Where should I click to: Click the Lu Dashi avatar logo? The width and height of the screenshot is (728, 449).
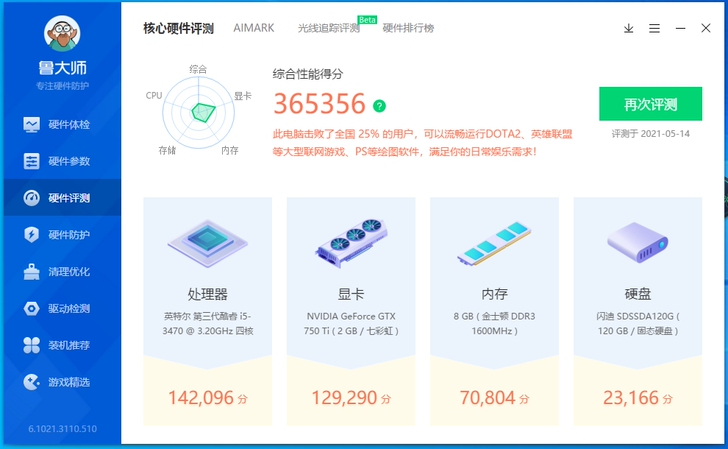tap(62, 33)
